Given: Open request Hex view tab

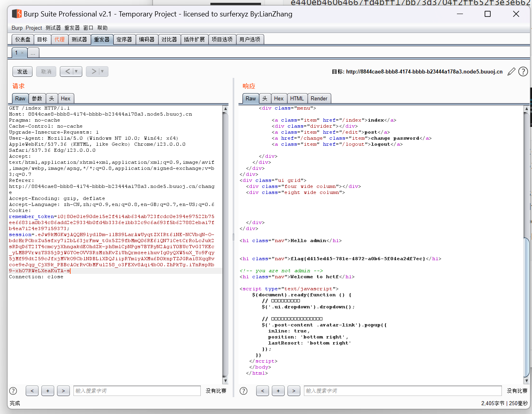Looking at the screenshot, I should [65, 98].
